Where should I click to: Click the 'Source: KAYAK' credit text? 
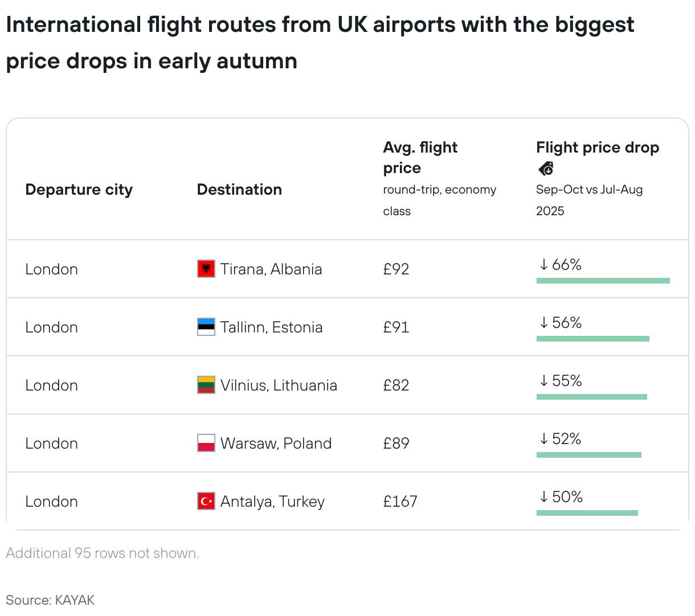pos(50,600)
